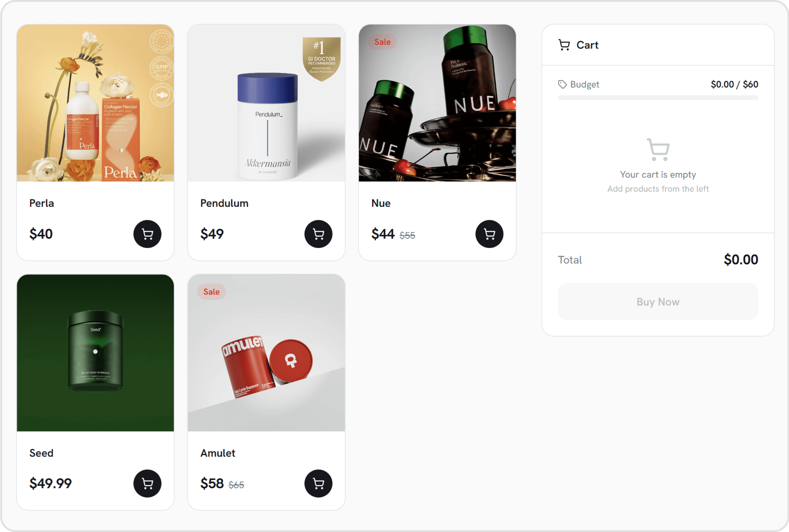Add Amulet to cart
Viewport: 789px width, 532px height.
point(318,483)
